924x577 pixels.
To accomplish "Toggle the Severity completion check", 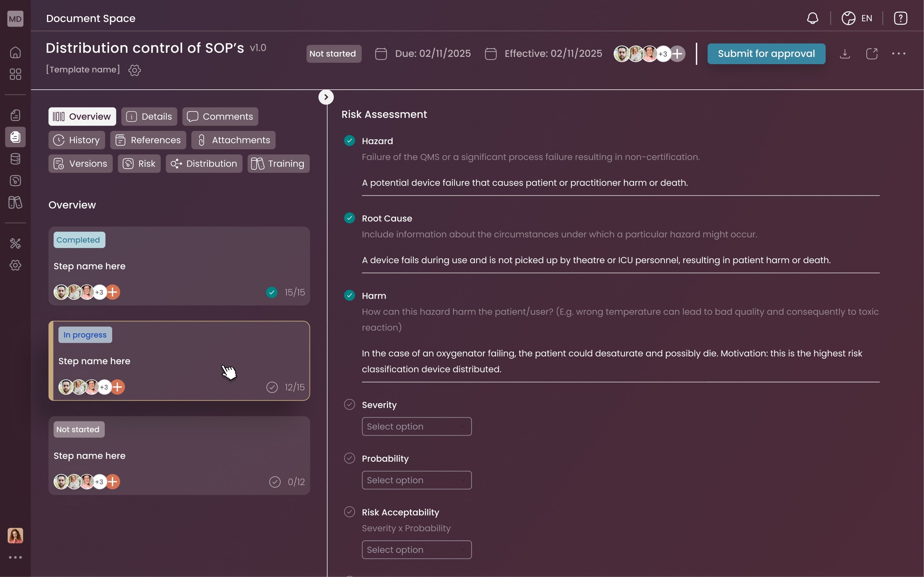I will pyautogui.click(x=349, y=405).
